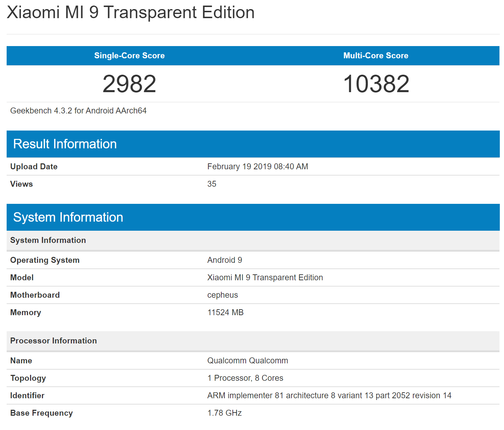Viewport: 504px width, 430px height.
Task: Click the single-core score value 2982
Action: click(129, 84)
